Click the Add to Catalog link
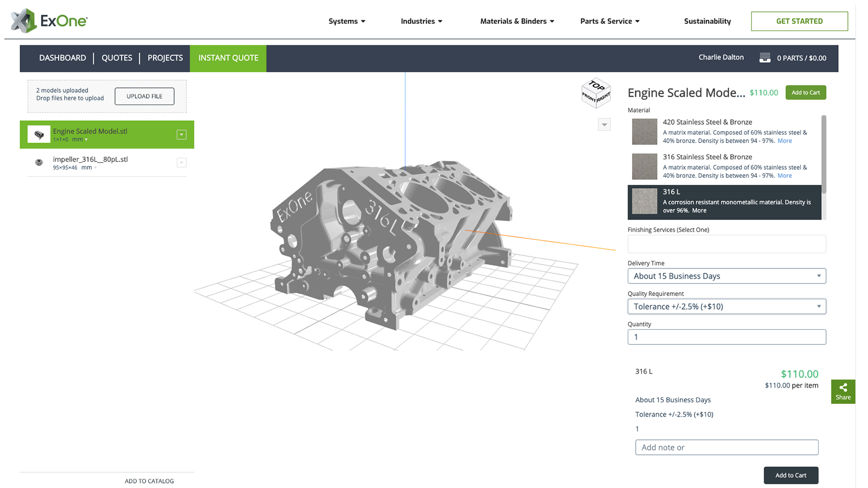The height and width of the screenshot is (488, 868). [149, 481]
